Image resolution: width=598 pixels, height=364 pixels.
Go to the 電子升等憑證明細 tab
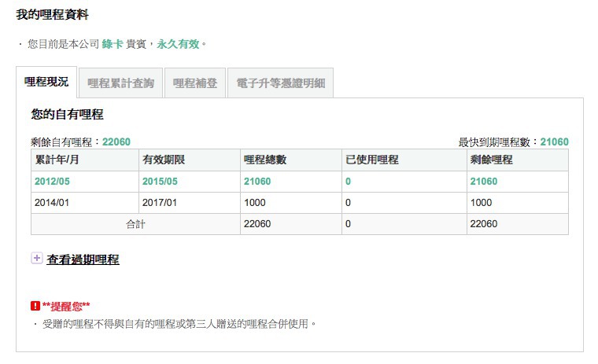(x=280, y=83)
